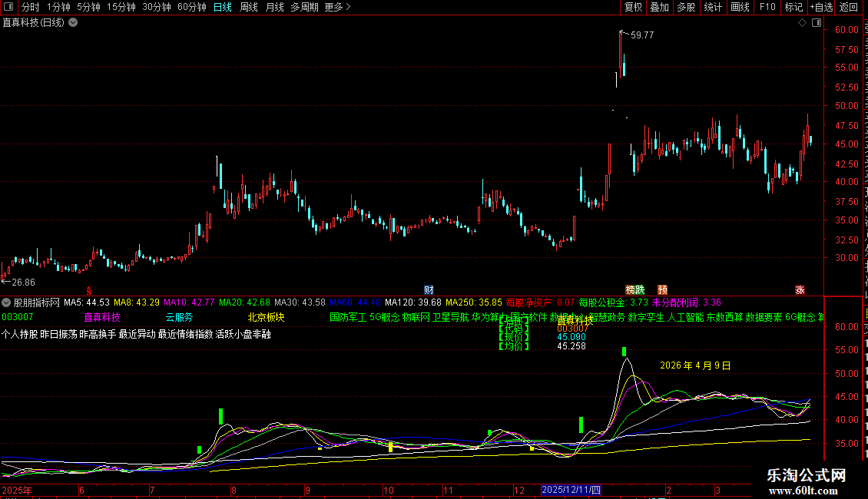Image resolution: width=868 pixels, height=499 pixels.
Task: Click the top-left red panel icon
Action: pos(8,7)
